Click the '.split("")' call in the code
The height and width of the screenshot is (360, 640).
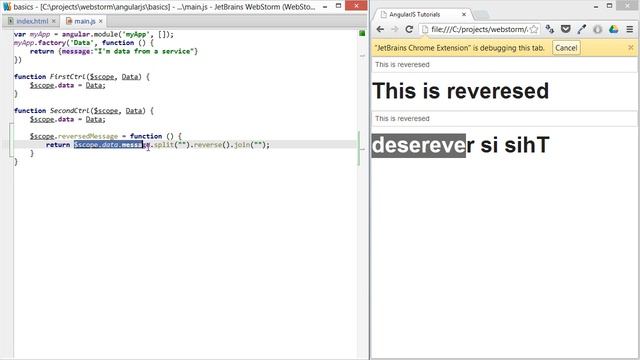click(171, 145)
